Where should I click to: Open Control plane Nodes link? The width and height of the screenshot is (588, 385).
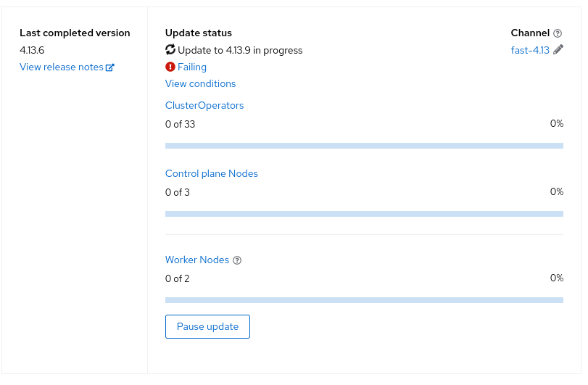212,173
